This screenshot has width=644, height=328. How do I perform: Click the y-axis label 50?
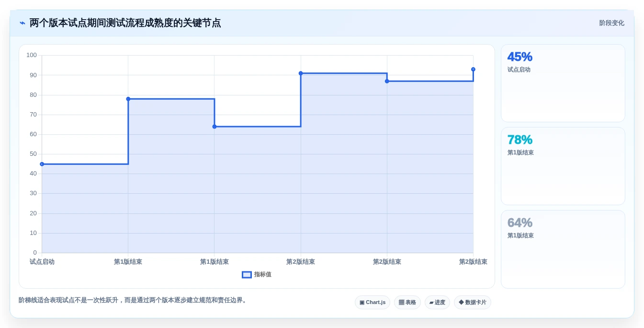point(33,154)
